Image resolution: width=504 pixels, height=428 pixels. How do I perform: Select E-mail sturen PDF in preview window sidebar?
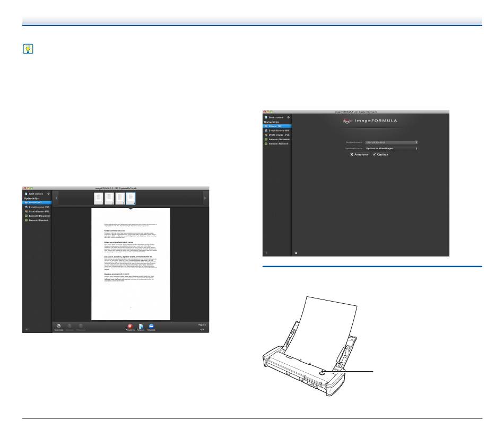point(37,207)
